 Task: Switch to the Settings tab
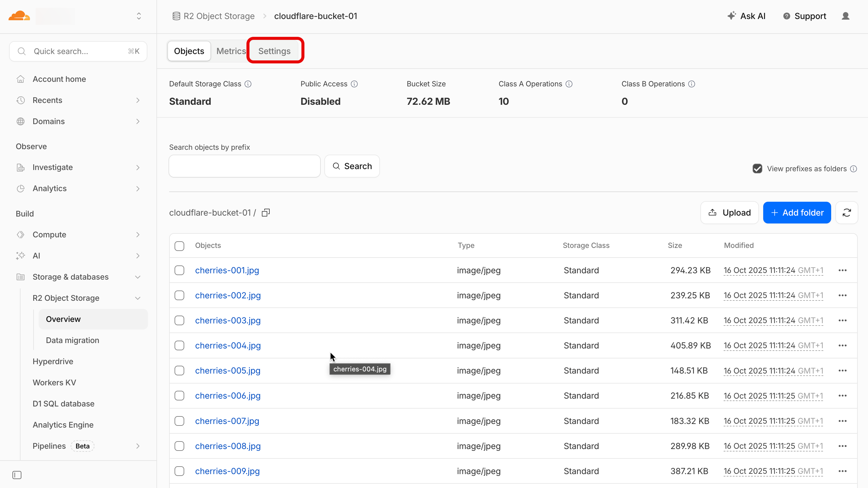click(x=274, y=51)
